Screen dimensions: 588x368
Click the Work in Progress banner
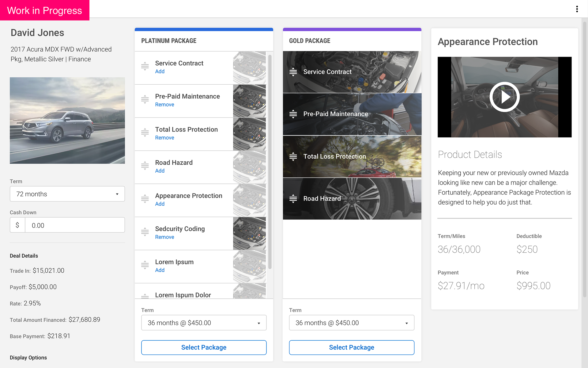point(45,10)
